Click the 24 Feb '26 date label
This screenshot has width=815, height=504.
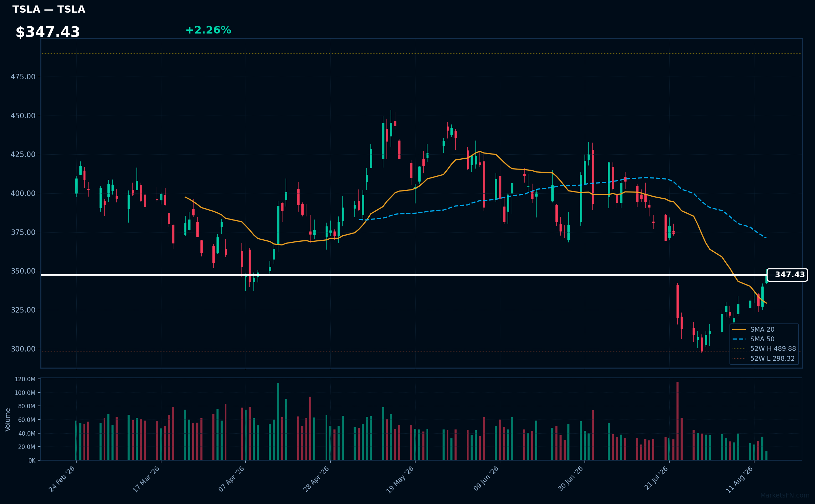coord(62,479)
